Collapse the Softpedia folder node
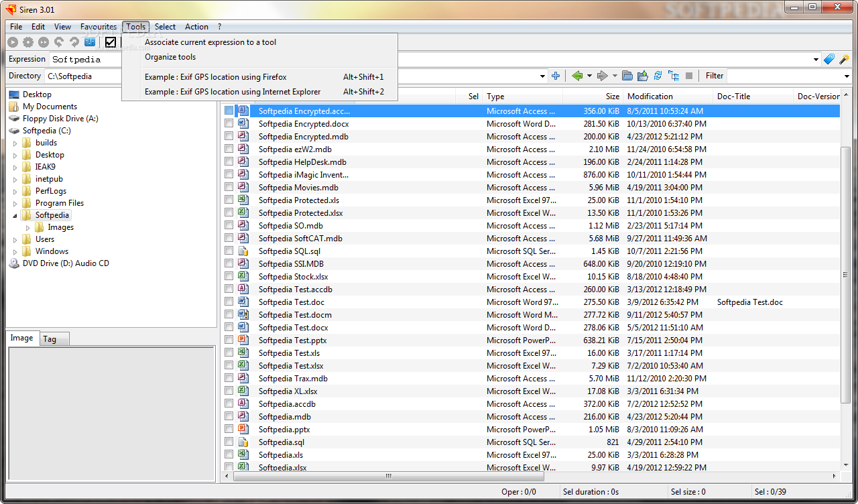The image size is (858, 504). point(15,215)
